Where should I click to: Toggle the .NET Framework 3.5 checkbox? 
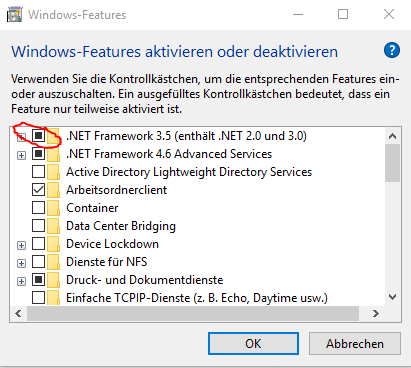(39, 136)
